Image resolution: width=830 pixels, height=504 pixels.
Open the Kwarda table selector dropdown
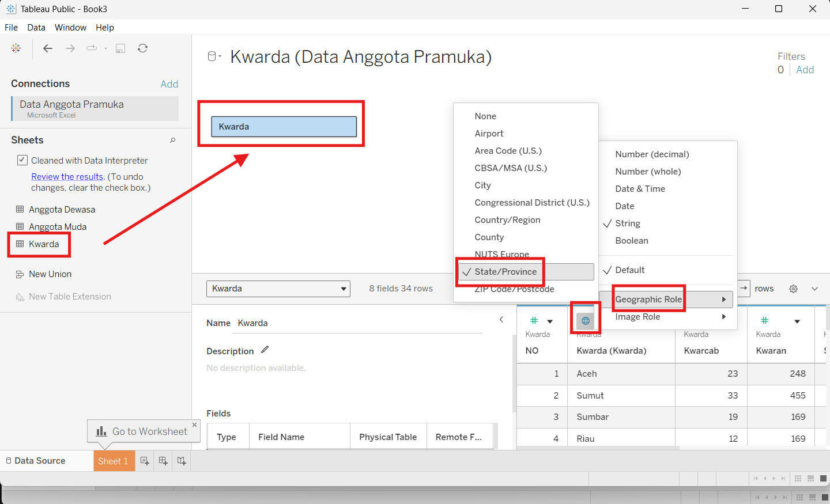pos(278,289)
